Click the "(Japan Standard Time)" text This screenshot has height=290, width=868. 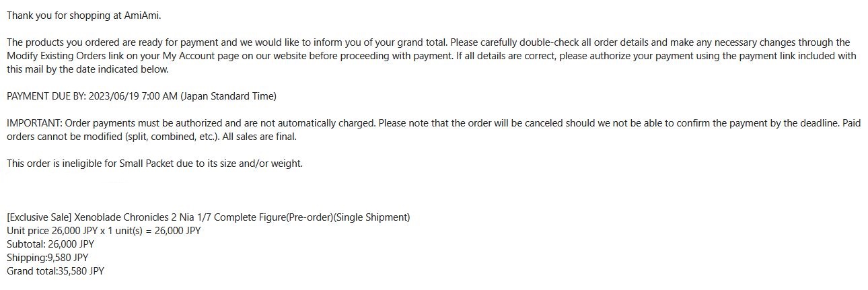(x=228, y=96)
